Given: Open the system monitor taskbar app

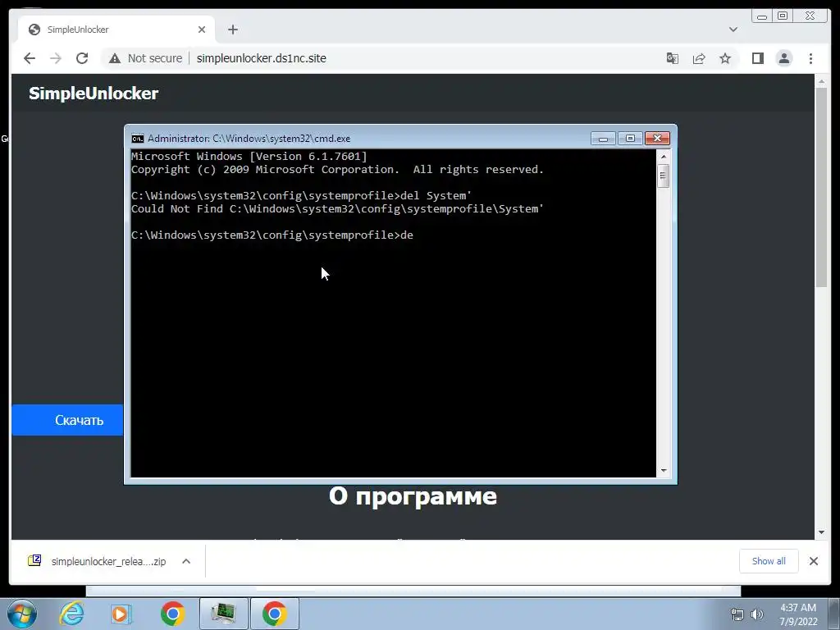Looking at the screenshot, I should pos(223,614).
